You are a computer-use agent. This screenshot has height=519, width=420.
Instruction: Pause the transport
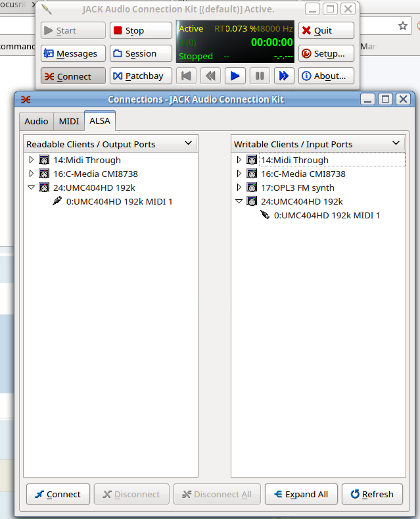click(260, 76)
